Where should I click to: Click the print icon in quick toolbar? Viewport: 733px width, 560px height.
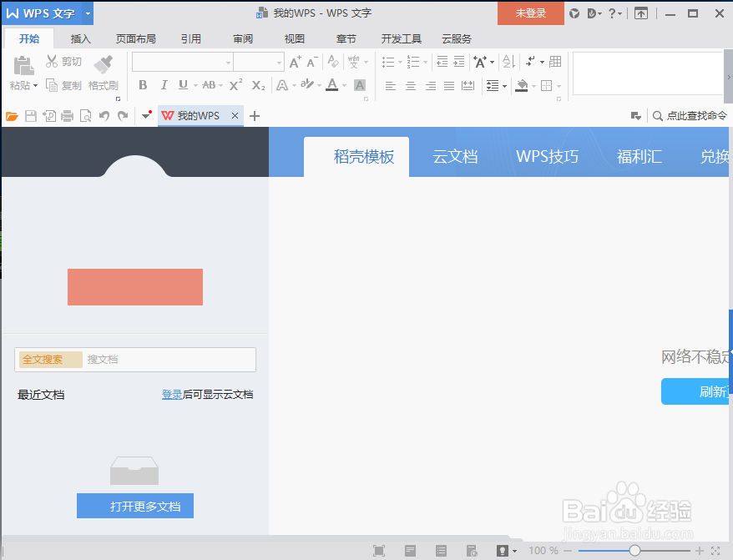pyautogui.click(x=68, y=116)
